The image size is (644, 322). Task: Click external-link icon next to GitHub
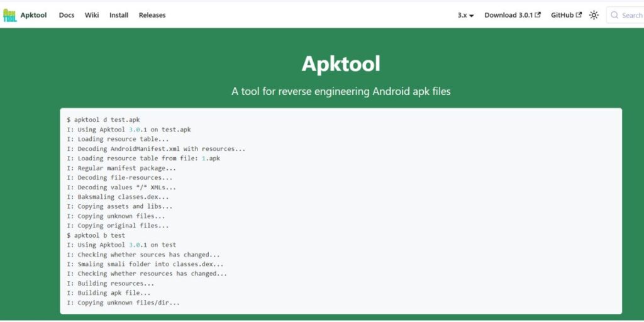pos(579,15)
